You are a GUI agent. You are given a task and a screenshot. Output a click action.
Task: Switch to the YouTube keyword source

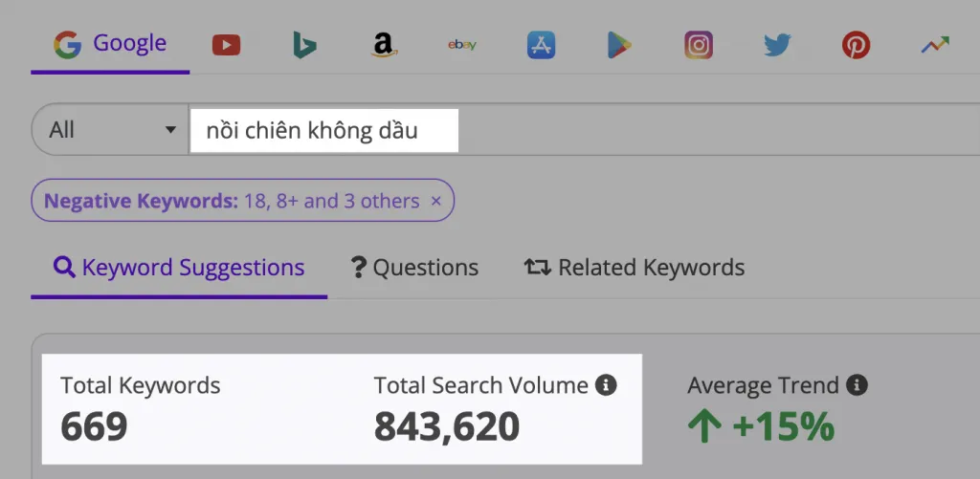[x=226, y=45]
